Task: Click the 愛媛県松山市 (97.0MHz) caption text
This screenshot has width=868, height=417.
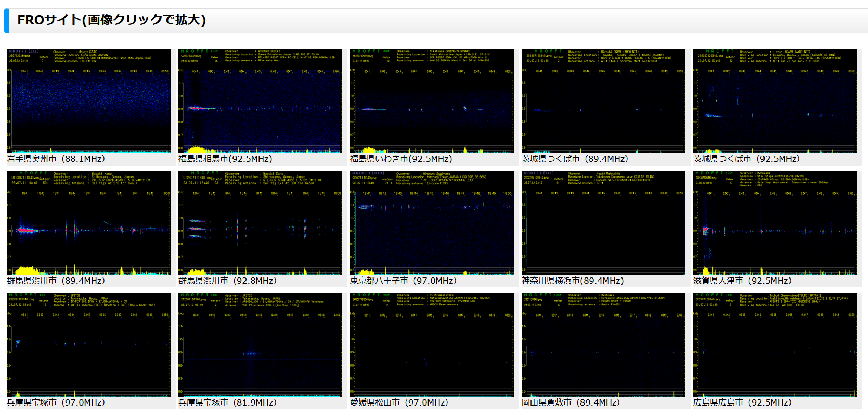Action: click(x=399, y=402)
